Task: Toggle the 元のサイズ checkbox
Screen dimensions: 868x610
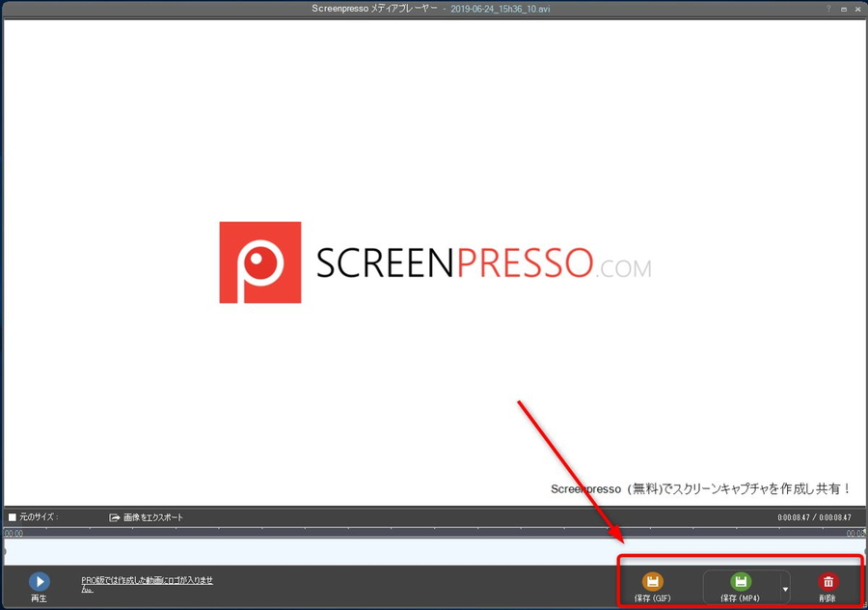Action: coord(13,517)
